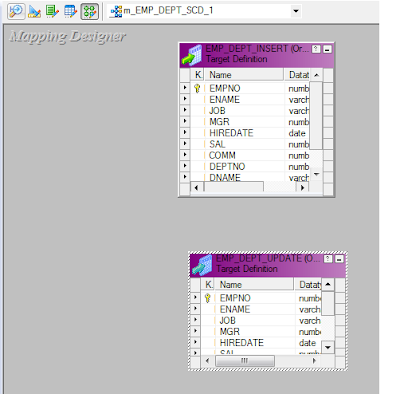Click the help button on EMP_DEPT_UPDATE

coord(328,259)
